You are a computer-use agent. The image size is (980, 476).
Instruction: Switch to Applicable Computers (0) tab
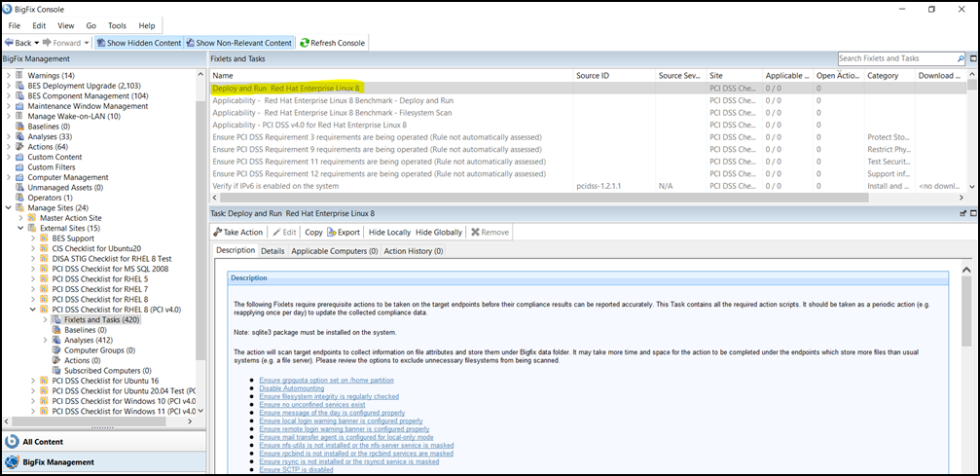click(335, 251)
